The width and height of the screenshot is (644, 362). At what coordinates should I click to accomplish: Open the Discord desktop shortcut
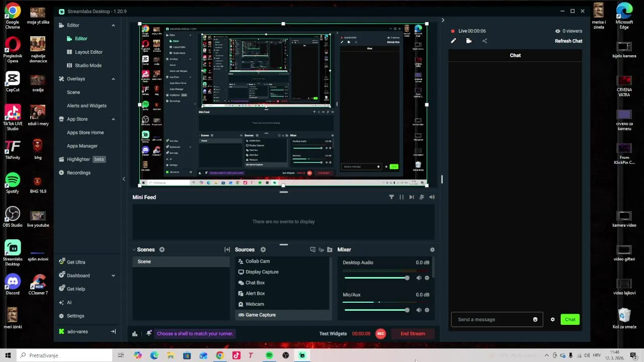click(13, 285)
